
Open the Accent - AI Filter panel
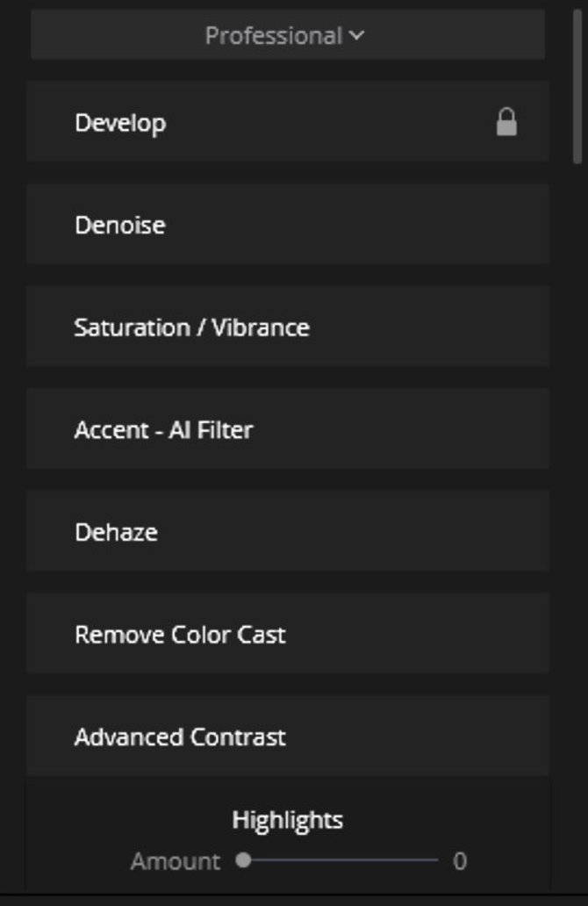coord(288,428)
